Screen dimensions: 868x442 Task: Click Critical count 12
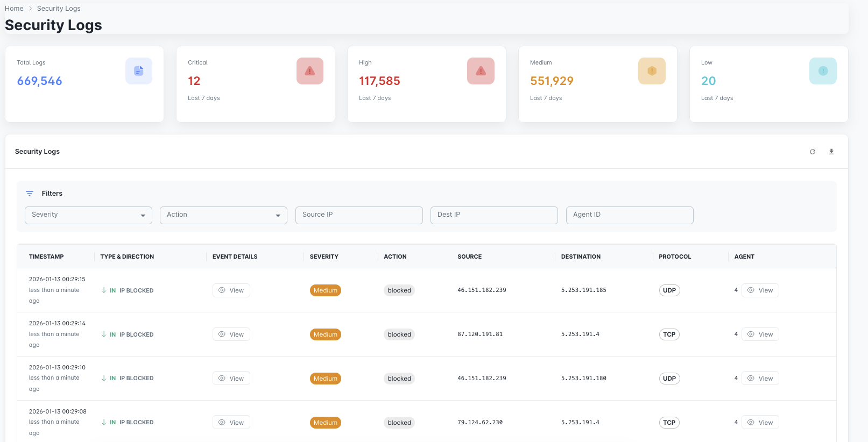click(194, 81)
